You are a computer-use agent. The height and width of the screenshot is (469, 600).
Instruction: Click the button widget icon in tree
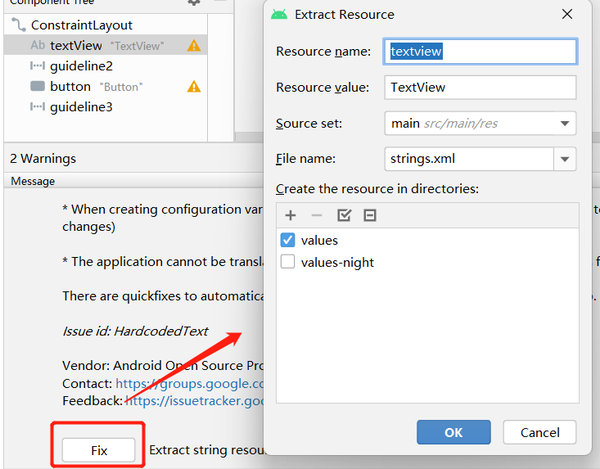point(38,86)
